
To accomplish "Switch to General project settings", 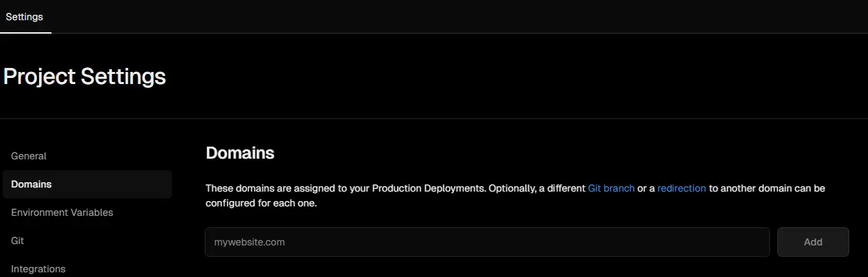I will pyautogui.click(x=29, y=156).
